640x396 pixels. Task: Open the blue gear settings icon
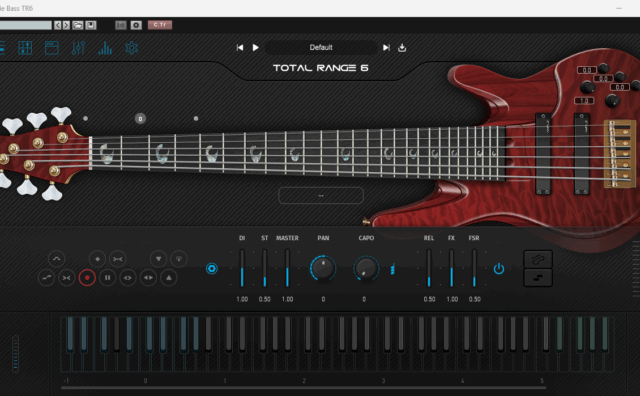click(x=131, y=48)
